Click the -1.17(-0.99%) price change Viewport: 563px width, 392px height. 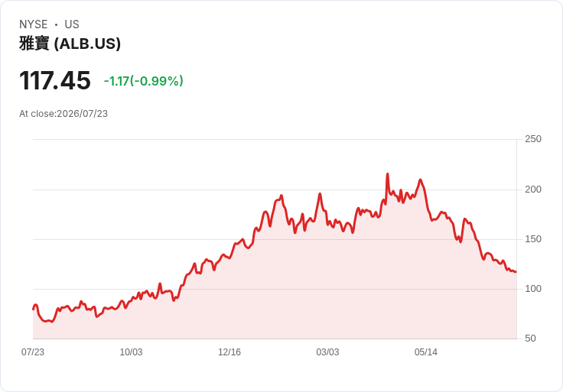coord(144,81)
